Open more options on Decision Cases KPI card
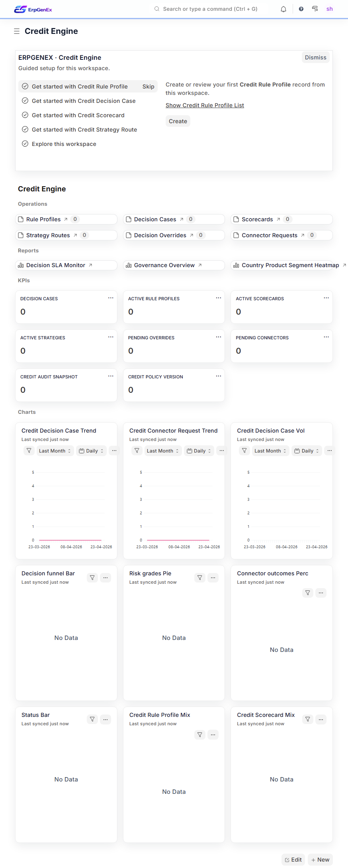The image size is (348, 868). click(111, 298)
